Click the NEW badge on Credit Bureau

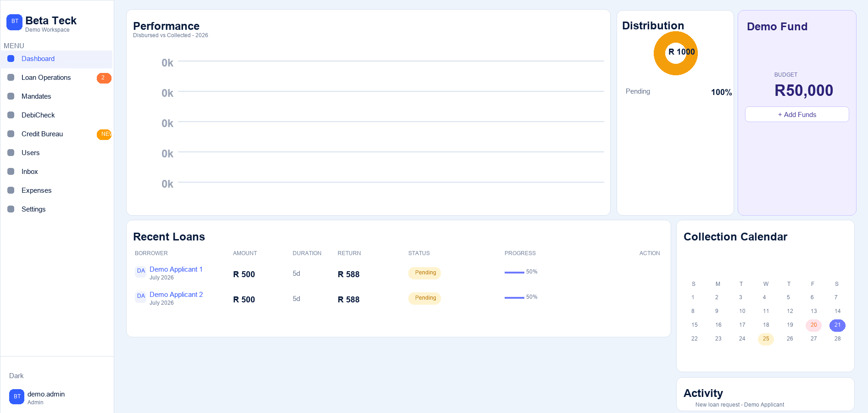click(x=104, y=134)
